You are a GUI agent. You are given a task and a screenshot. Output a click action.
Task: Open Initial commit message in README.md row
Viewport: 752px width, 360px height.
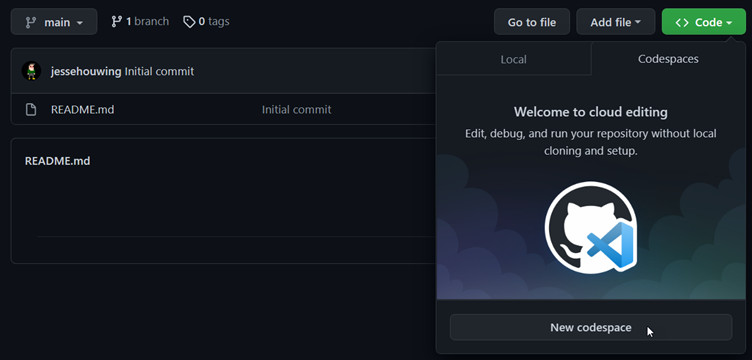296,110
